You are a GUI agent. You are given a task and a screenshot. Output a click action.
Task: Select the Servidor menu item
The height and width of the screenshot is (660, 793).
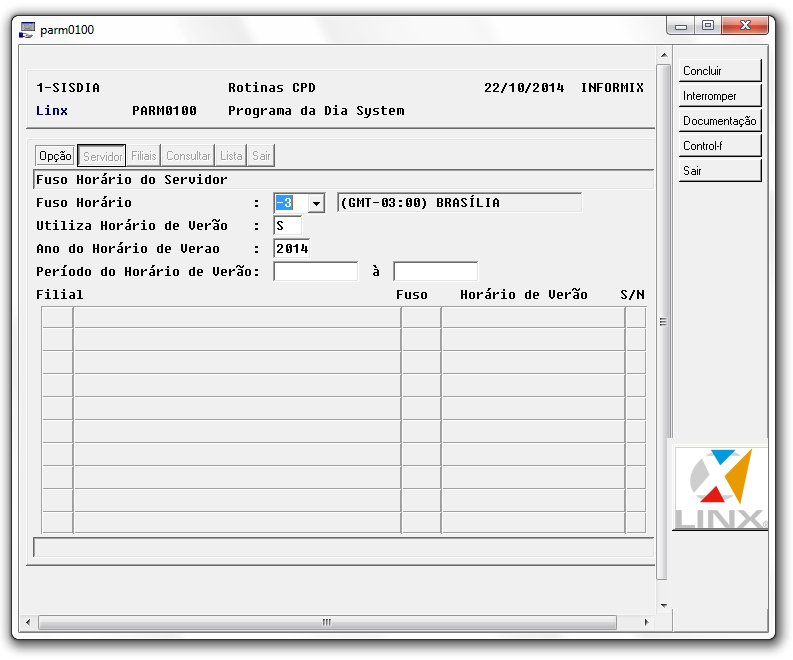[x=102, y=156]
